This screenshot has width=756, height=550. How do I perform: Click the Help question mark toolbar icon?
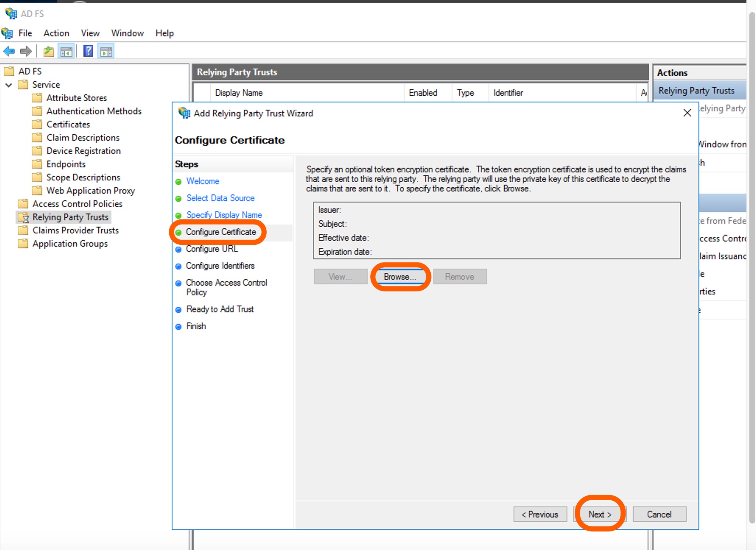tap(88, 51)
